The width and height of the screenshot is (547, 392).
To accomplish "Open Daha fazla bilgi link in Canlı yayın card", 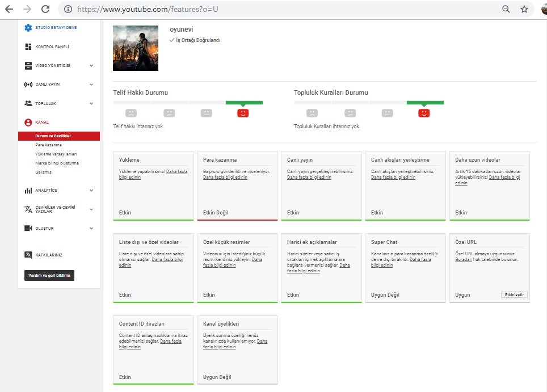I will tap(309, 178).
